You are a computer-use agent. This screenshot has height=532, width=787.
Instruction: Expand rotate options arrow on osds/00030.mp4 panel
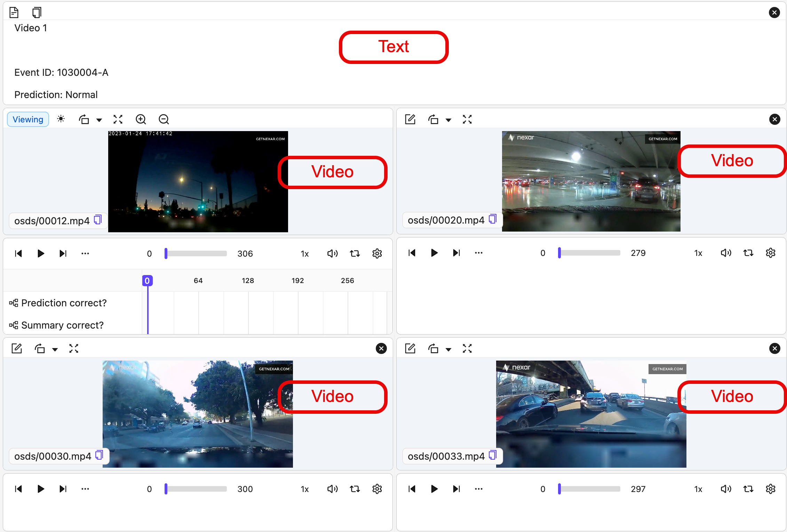[x=55, y=349]
